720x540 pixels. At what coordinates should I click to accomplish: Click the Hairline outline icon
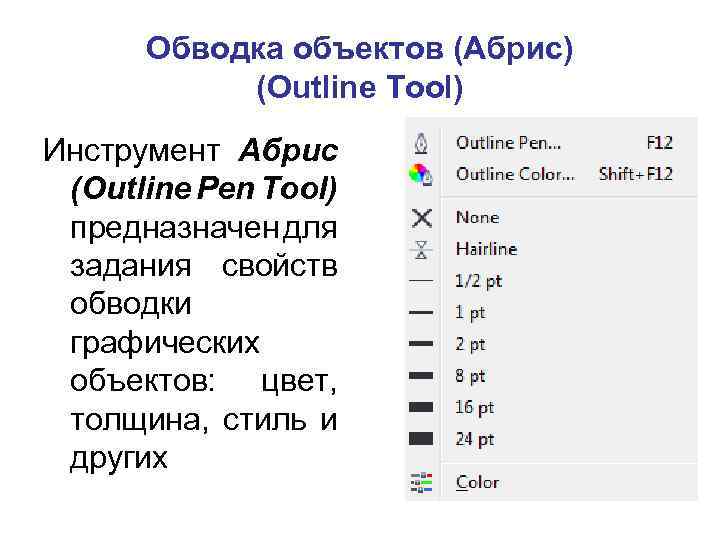point(422,249)
